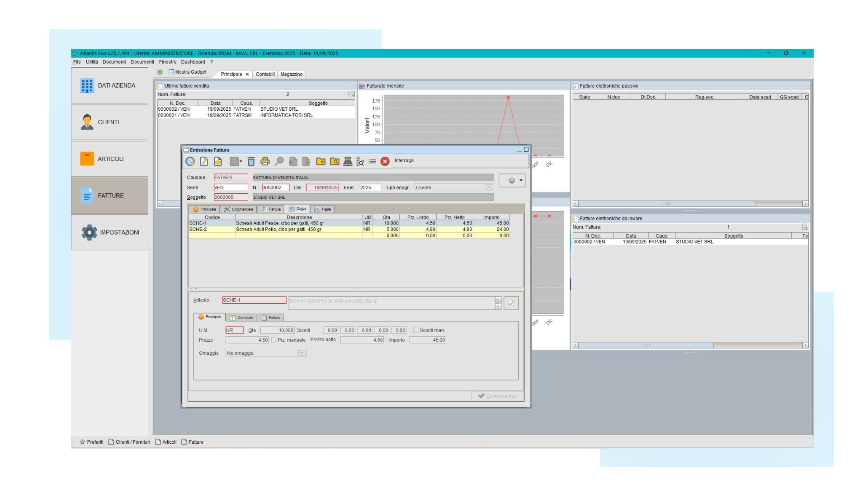Screen dimensions: 868x488
Task: Click the Conferma riga button
Action: tap(497, 396)
